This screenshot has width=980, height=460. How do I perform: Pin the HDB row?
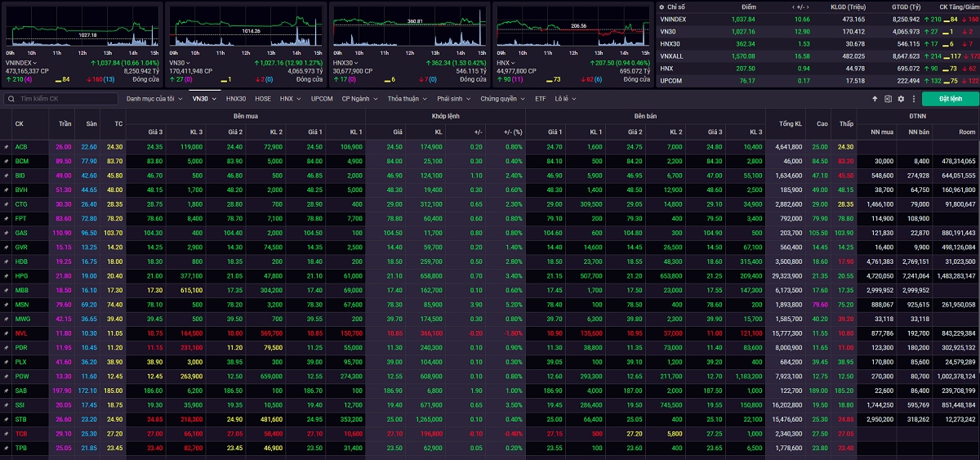(6, 261)
